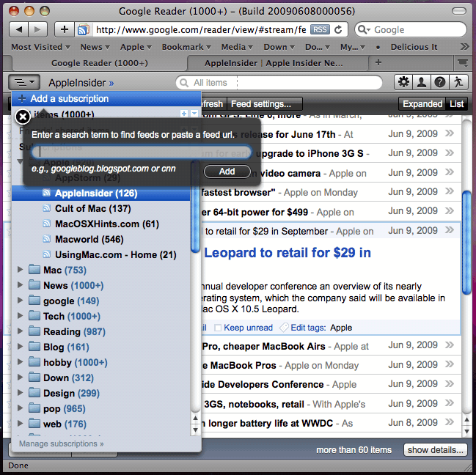The image size is (476, 475).
Task: Expand the Down (312) folder
Action: (20, 378)
